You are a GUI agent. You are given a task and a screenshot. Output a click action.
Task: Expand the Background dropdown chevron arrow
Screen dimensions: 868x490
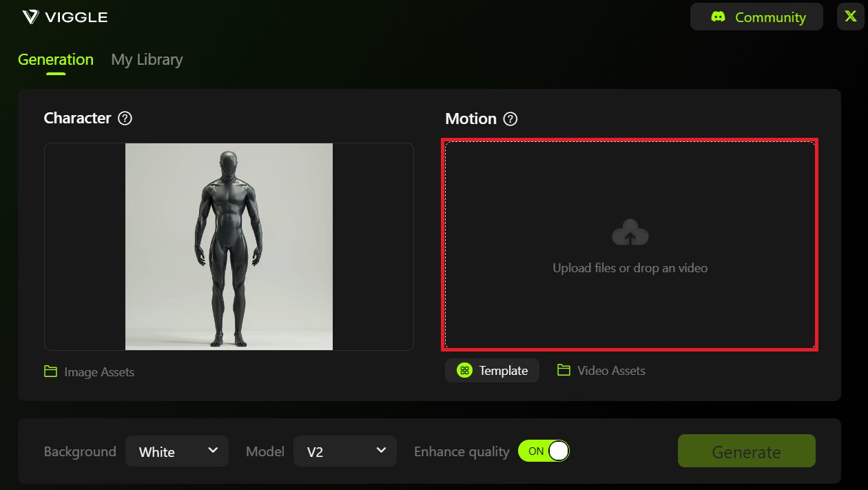click(x=213, y=451)
